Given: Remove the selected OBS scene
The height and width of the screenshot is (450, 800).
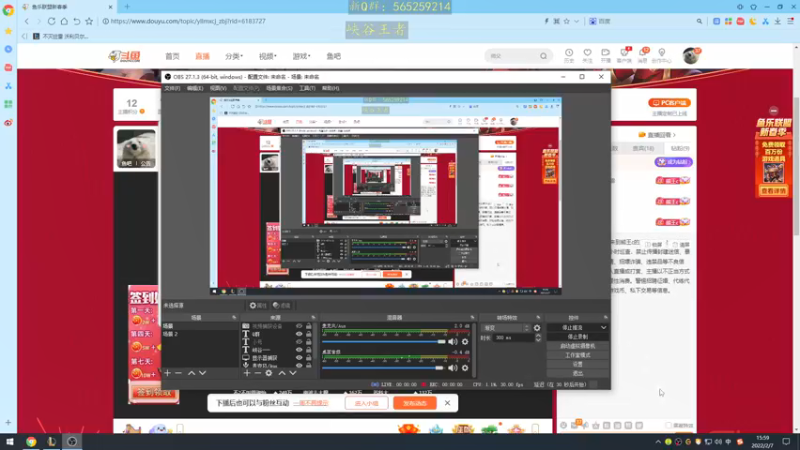Looking at the screenshot, I should coord(178,373).
